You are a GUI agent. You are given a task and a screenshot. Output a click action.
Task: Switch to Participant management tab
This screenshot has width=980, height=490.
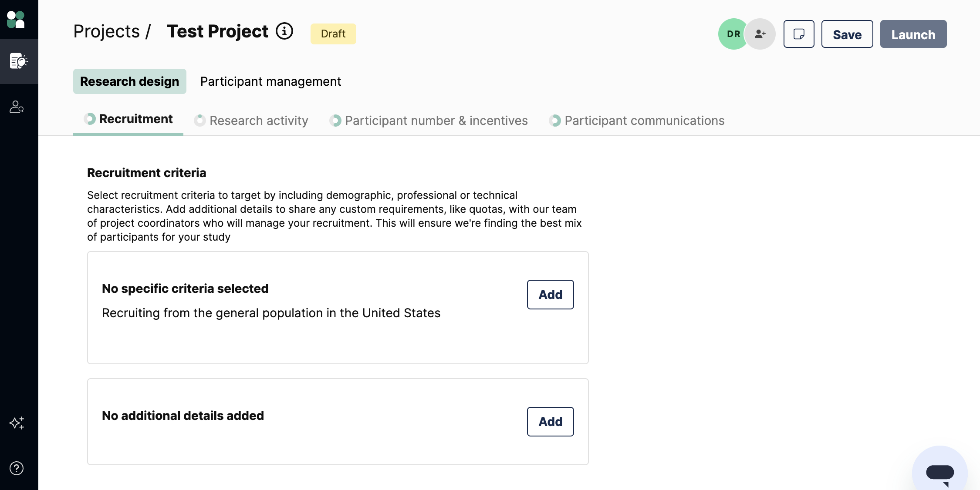click(x=270, y=81)
